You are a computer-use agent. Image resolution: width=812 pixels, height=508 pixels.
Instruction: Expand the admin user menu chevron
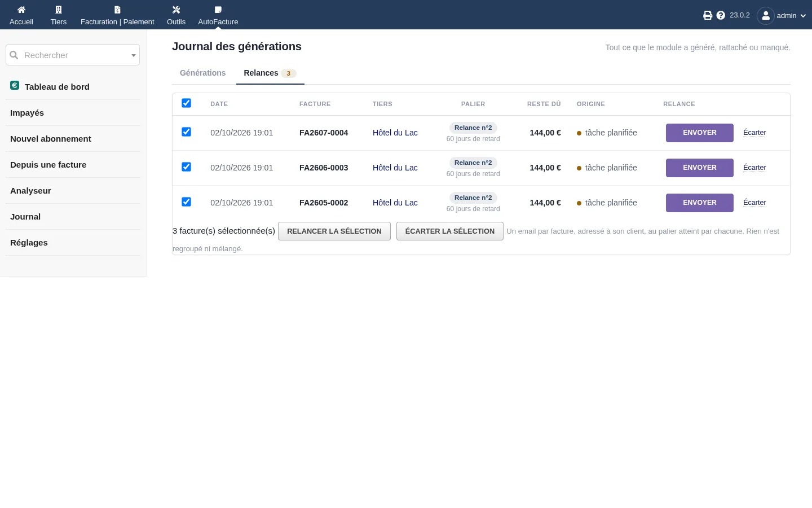(x=803, y=16)
